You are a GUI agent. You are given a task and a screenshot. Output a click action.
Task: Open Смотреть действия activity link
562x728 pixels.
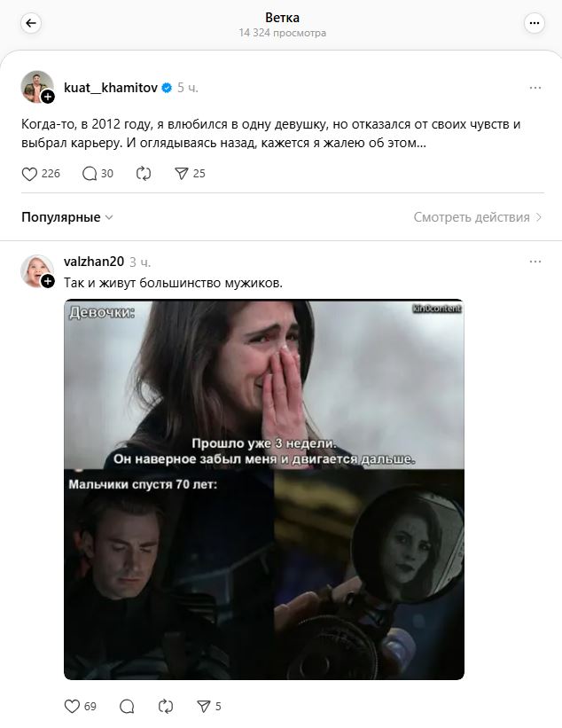pos(478,217)
